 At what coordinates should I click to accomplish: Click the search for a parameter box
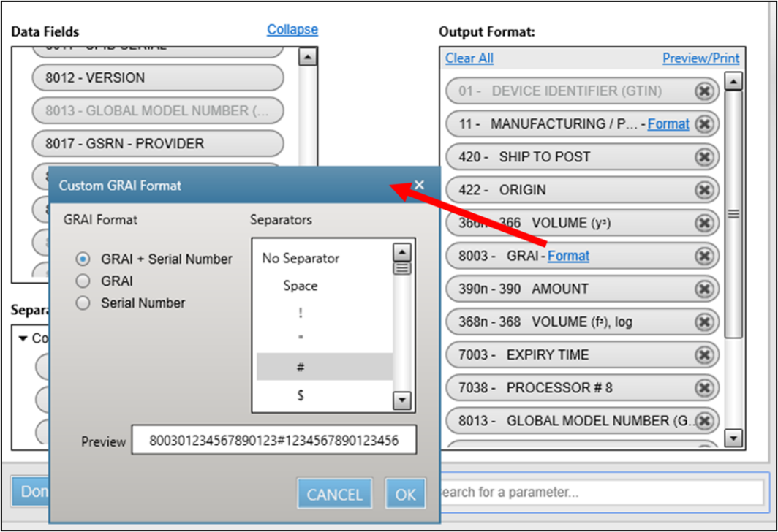tap(601, 493)
